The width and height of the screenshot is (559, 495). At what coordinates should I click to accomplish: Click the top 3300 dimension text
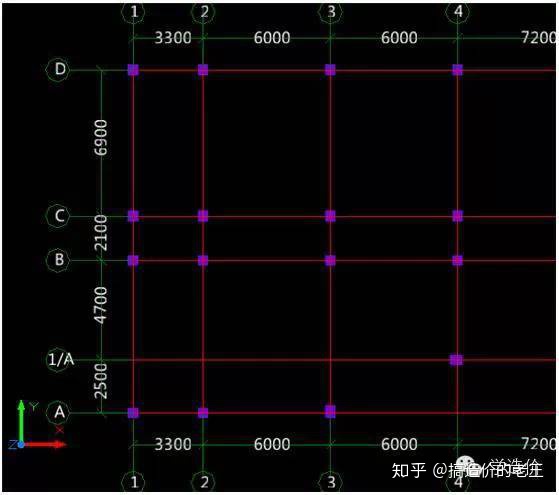[x=173, y=38]
